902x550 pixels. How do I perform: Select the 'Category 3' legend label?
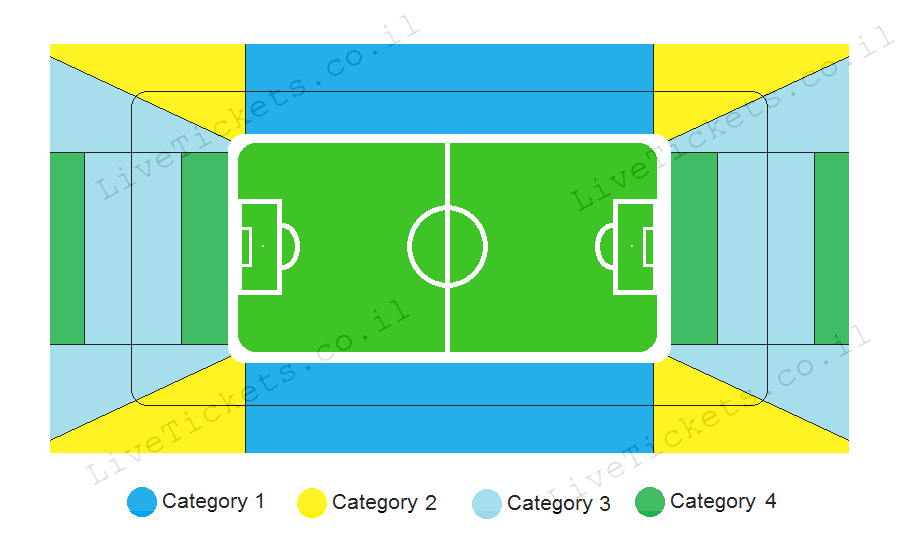559,503
